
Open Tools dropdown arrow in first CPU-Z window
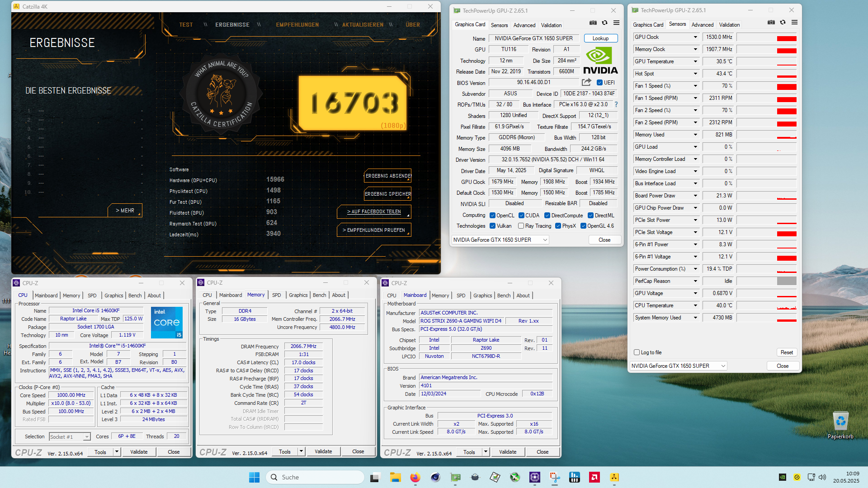click(x=117, y=452)
